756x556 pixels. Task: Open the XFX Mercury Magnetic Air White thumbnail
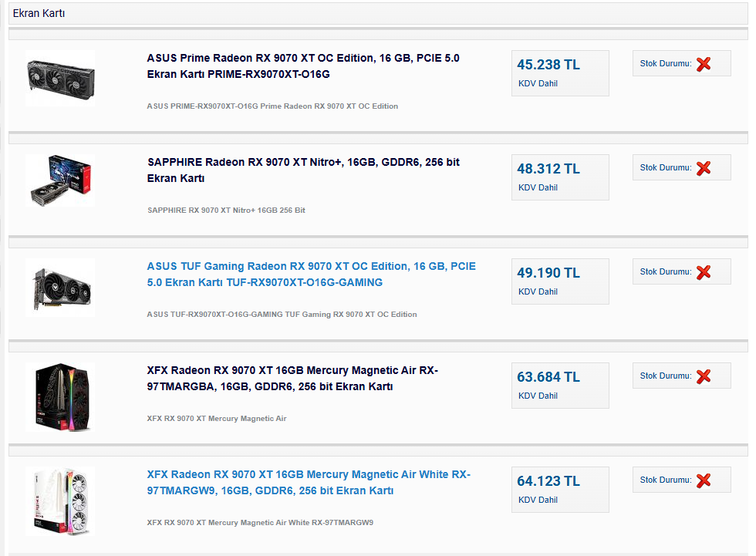[60, 501]
